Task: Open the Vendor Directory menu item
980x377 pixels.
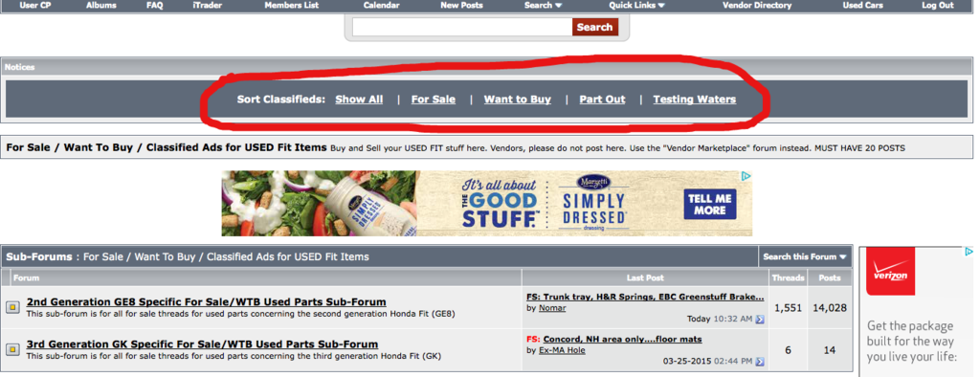Action: click(x=757, y=5)
